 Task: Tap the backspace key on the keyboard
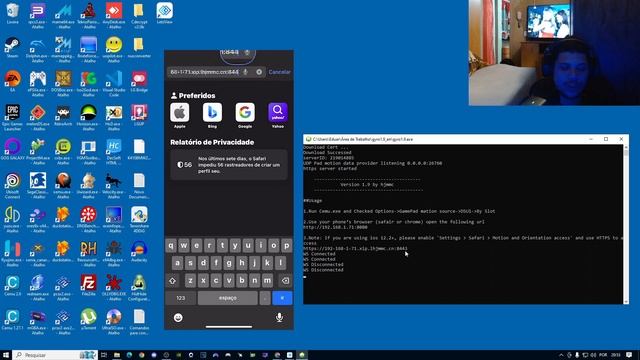(285, 281)
